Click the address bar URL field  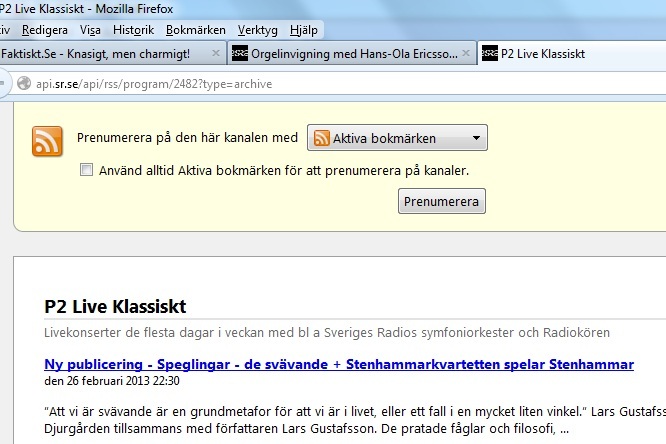pos(340,84)
